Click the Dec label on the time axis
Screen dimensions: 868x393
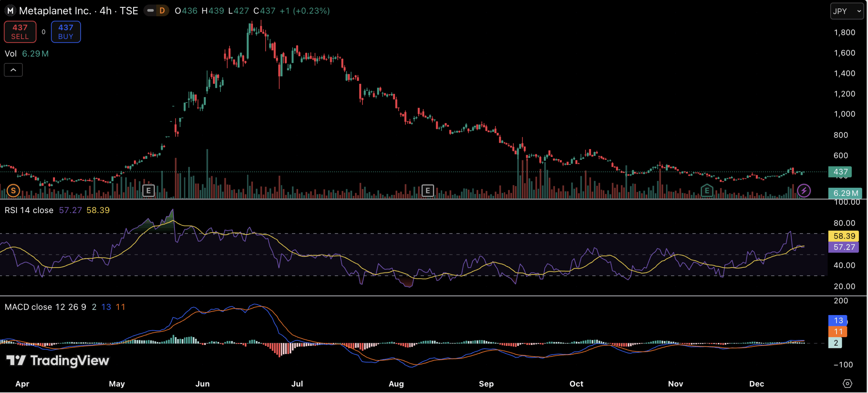coord(757,384)
